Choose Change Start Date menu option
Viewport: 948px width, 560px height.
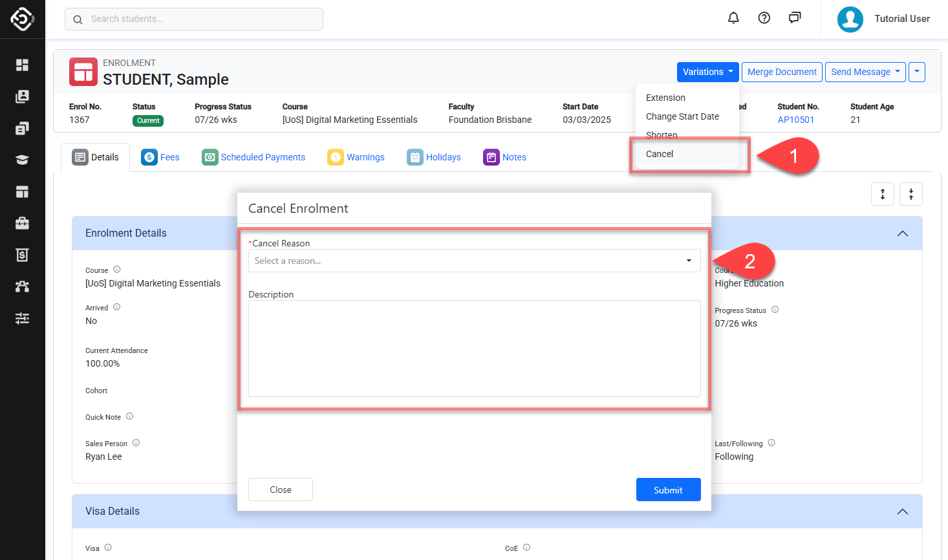[x=682, y=116]
